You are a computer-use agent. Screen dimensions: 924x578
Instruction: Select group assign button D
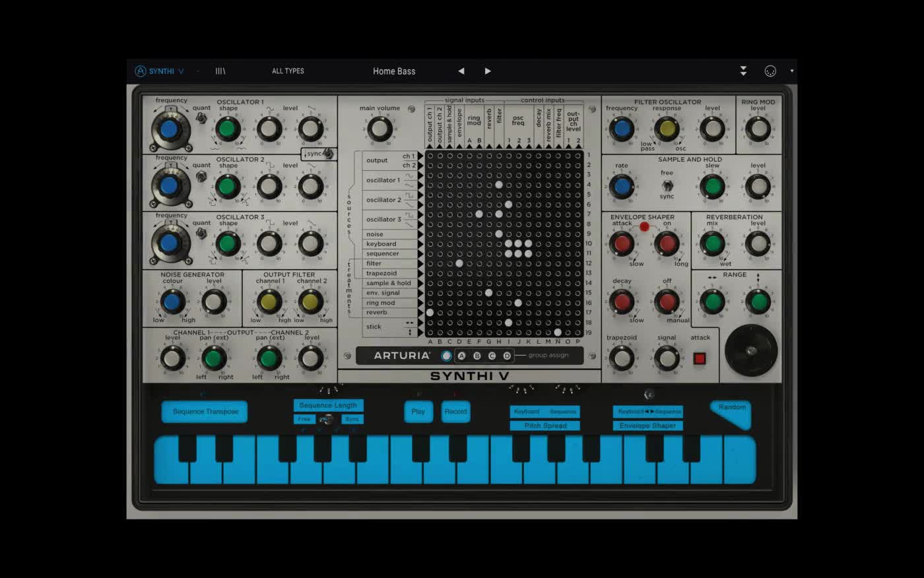[x=506, y=356]
